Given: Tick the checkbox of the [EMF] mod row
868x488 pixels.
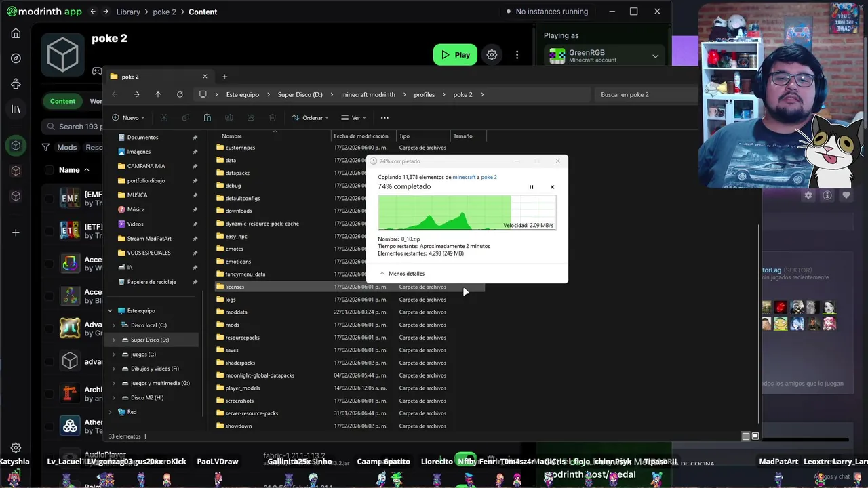Looking at the screenshot, I should click(x=49, y=199).
